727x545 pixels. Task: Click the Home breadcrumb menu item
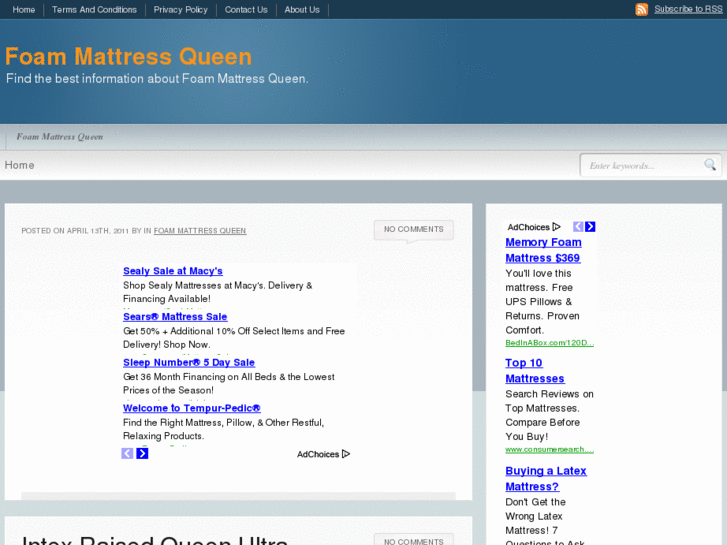(x=19, y=165)
